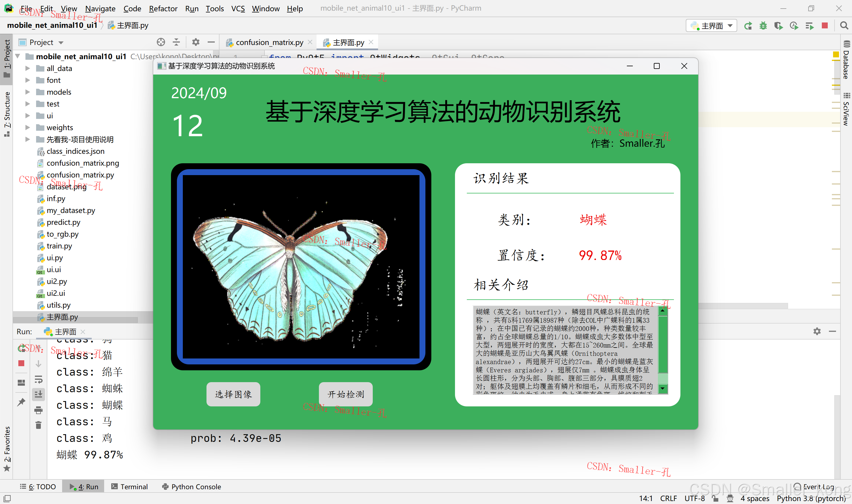The image size is (852, 504).
Task: Toggle Scroll to End in console output
Action: click(x=38, y=394)
